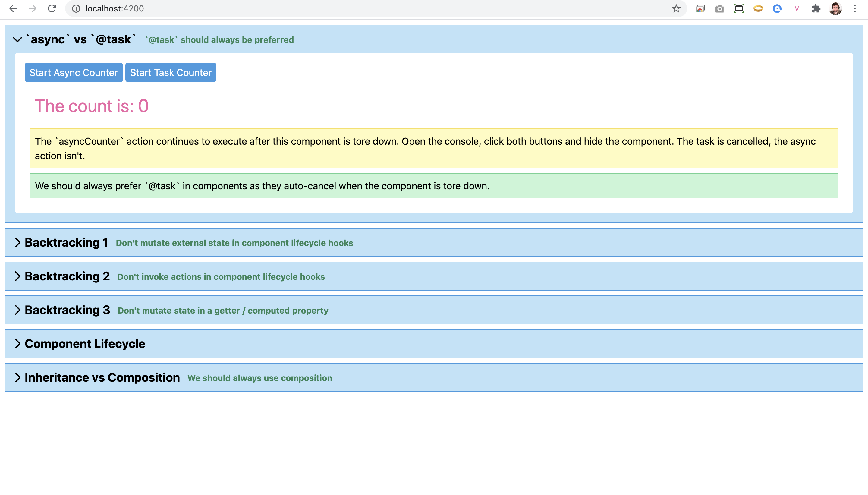Bookmark this page with the star icon
Screen dimensions: 868x495
pyautogui.click(x=676, y=8)
